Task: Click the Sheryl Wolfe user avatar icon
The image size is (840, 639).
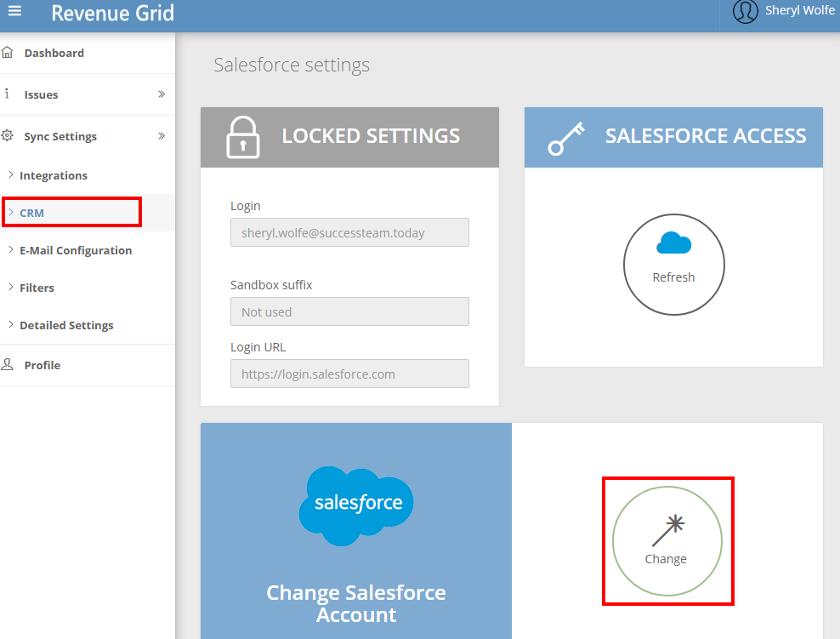Action: pyautogui.click(x=745, y=11)
